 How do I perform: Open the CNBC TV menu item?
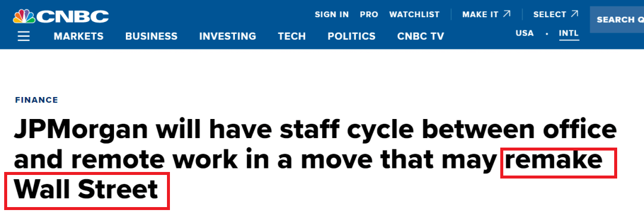[420, 36]
